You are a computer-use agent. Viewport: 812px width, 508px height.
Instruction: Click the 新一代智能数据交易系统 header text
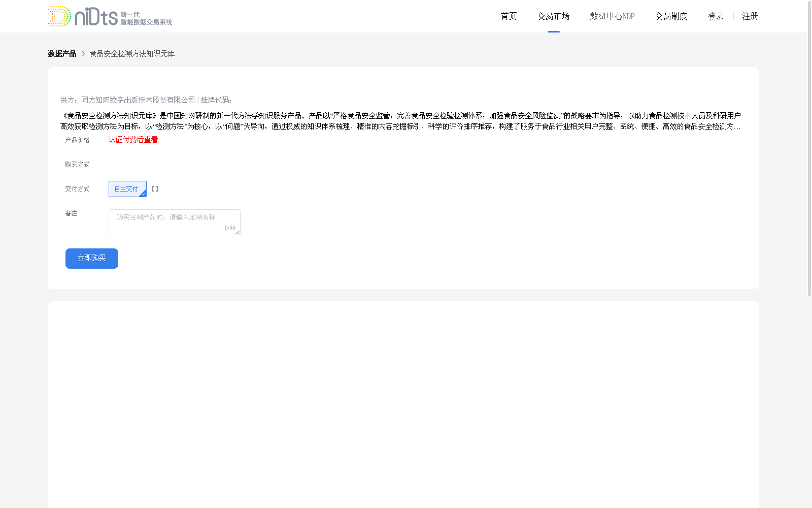pyautogui.click(x=146, y=16)
